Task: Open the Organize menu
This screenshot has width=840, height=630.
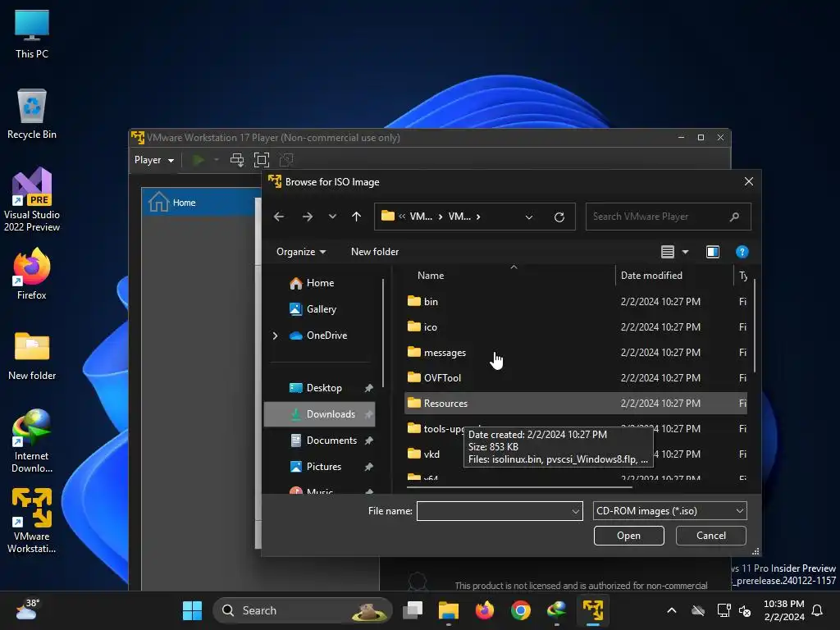Action: click(x=301, y=252)
